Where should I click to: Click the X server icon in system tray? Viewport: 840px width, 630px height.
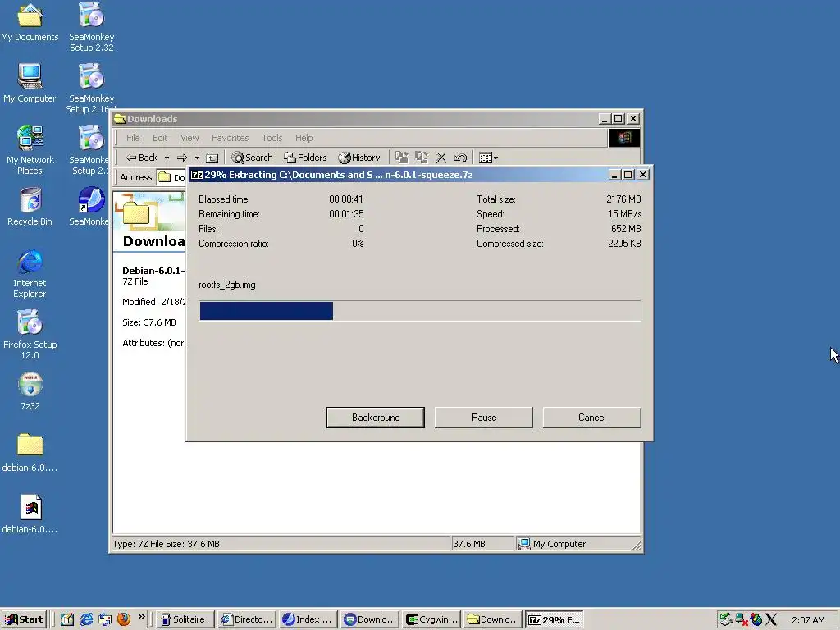point(771,619)
